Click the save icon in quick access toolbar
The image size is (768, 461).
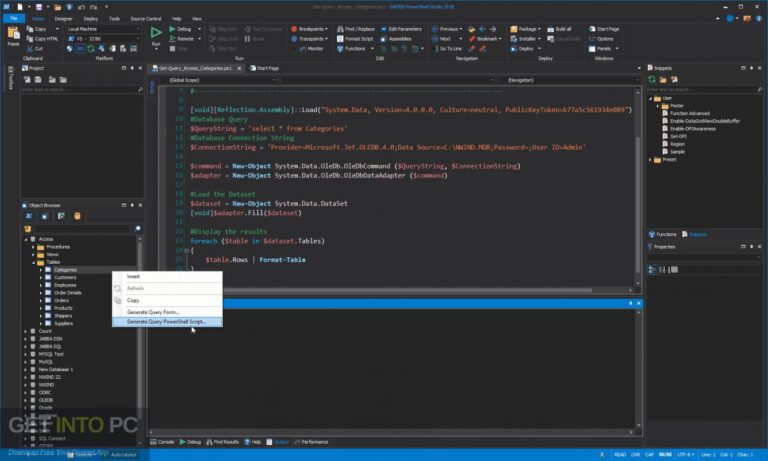click(x=39, y=7)
